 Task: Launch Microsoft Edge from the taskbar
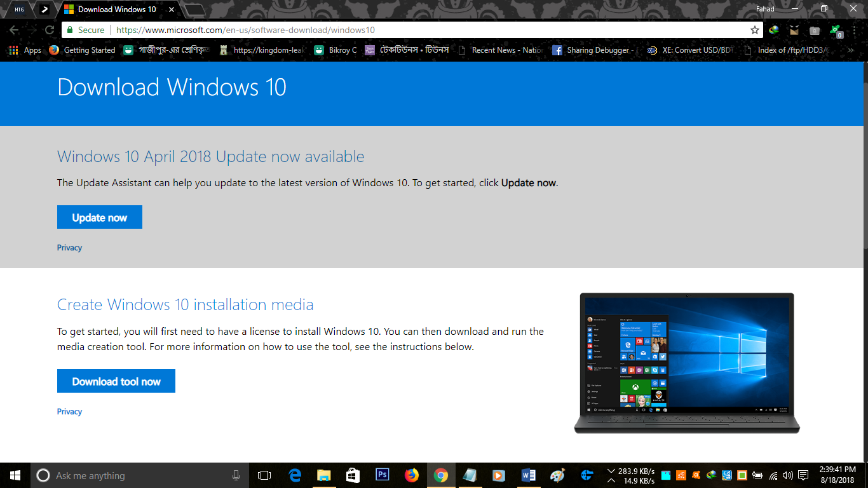coord(295,475)
